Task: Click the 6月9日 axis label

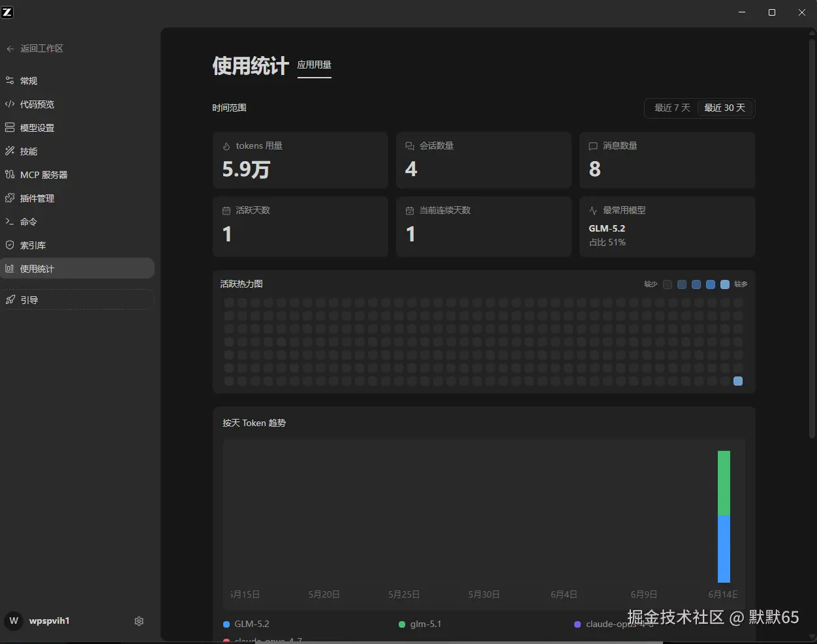Action: coord(644,594)
